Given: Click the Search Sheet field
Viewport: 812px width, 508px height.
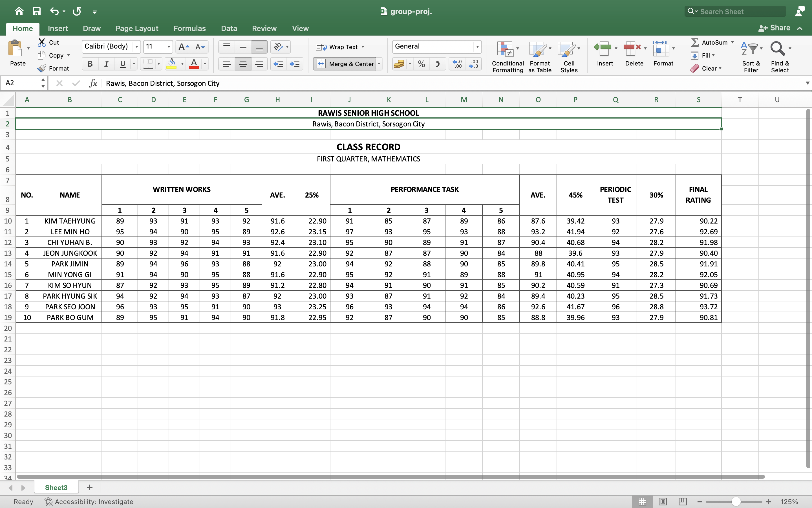Looking at the screenshot, I should point(735,11).
